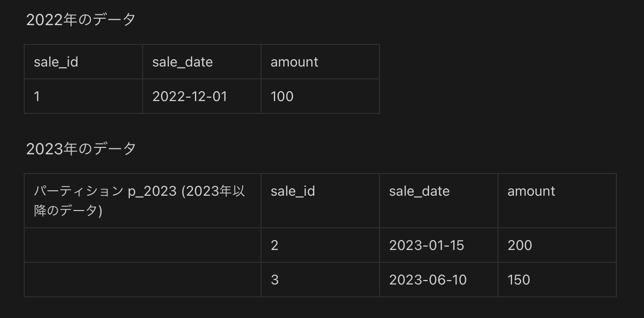The height and width of the screenshot is (318, 644).
Task: Select the 2022-12-01 date cell
Action: (x=190, y=97)
